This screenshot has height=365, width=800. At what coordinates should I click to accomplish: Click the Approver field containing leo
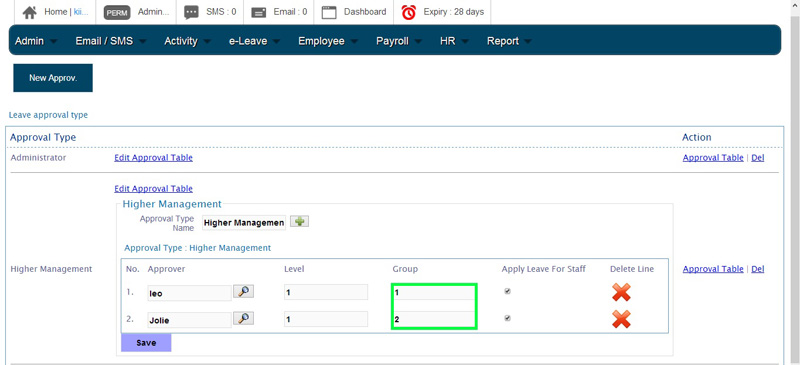(189, 293)
